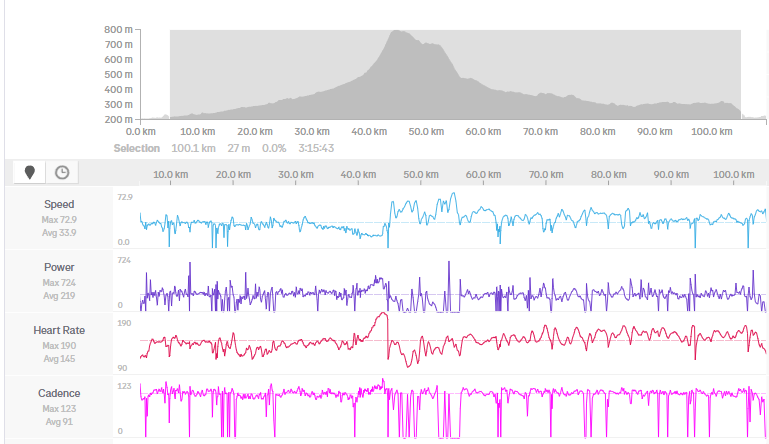Click the '10.0 km' tick on the lower distance ruler
This screenshot has width=769, height=444.
[x=171, y=175]
